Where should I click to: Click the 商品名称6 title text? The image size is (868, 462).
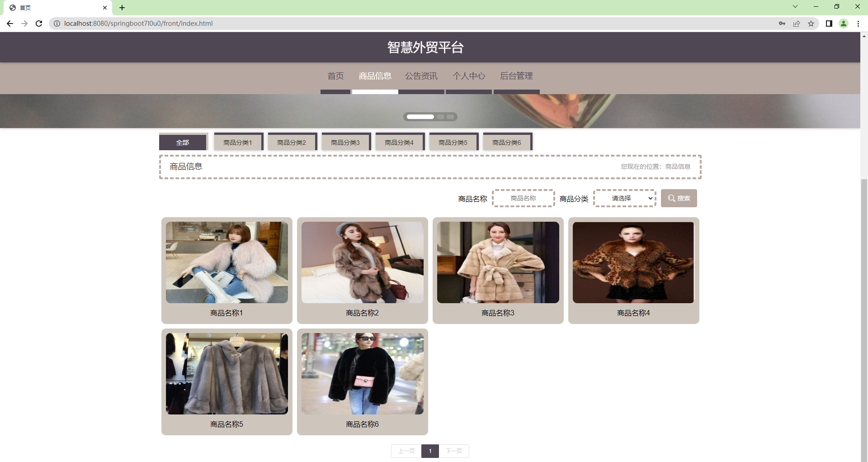coord(363,424)
